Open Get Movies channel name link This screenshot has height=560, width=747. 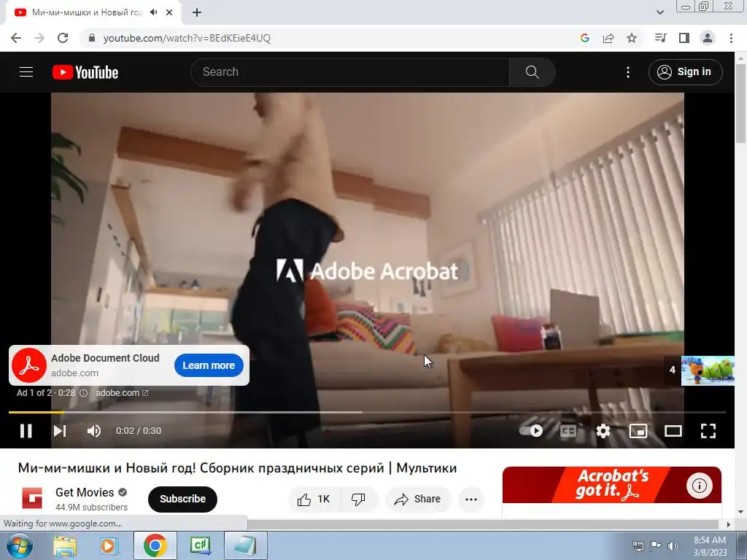coord(85,492)
